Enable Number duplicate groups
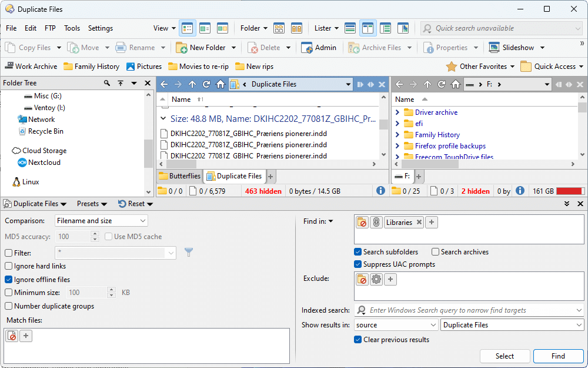This screenshot has height=368, width=588. tap(8, 306)
